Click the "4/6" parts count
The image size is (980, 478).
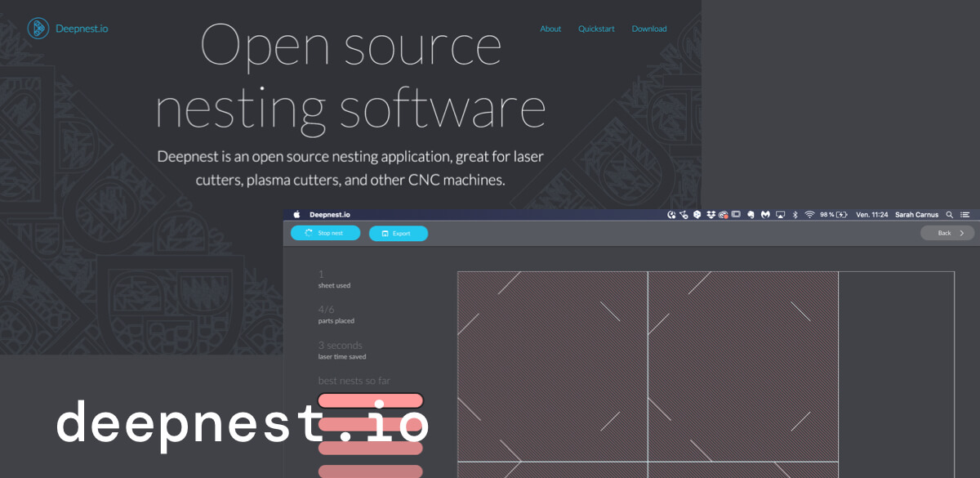(327, 309)
